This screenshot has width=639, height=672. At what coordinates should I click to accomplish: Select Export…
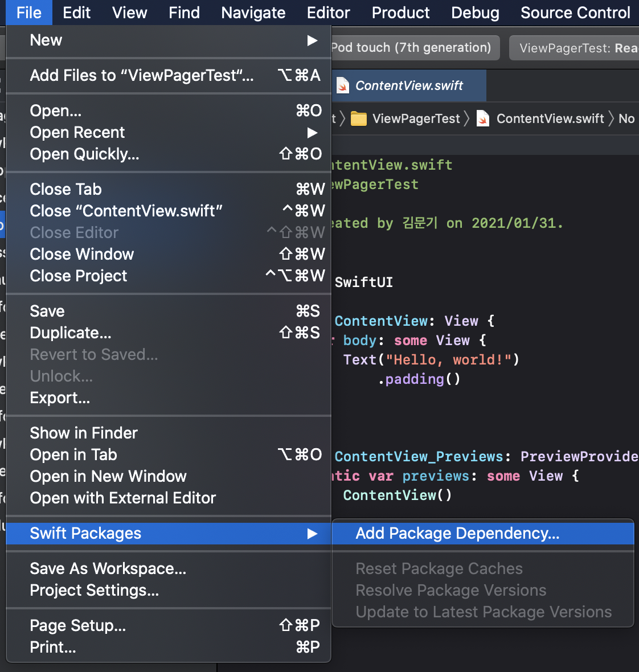[169, 398]
